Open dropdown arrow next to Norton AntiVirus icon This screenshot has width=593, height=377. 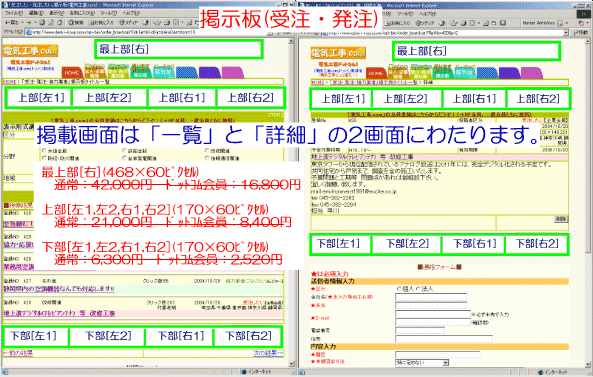(x=567, y=23)
